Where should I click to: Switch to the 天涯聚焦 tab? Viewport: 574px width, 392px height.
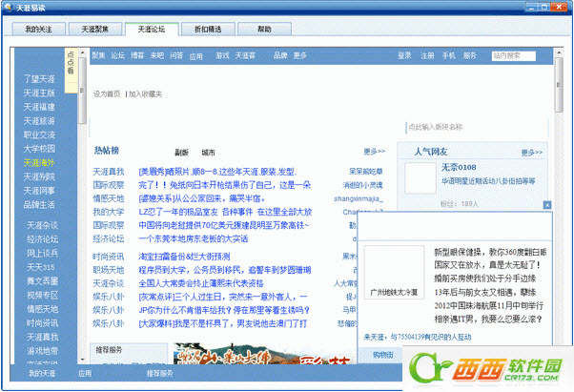tap(95, 29)
